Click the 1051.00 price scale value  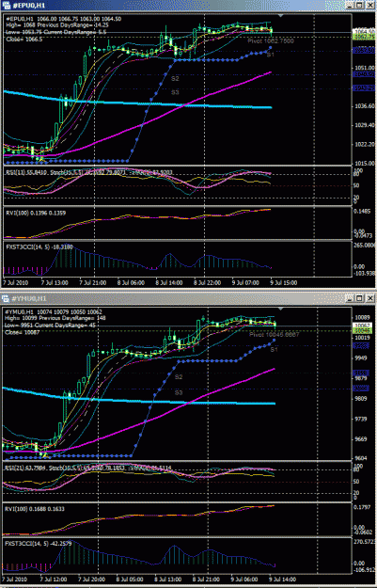[364, 68]
